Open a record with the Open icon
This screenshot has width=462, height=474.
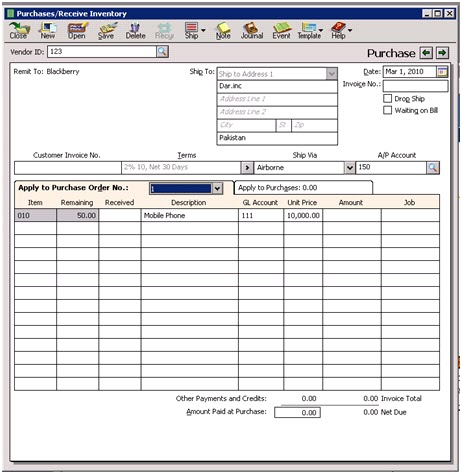pyautogui.click(x=77, y=31)
